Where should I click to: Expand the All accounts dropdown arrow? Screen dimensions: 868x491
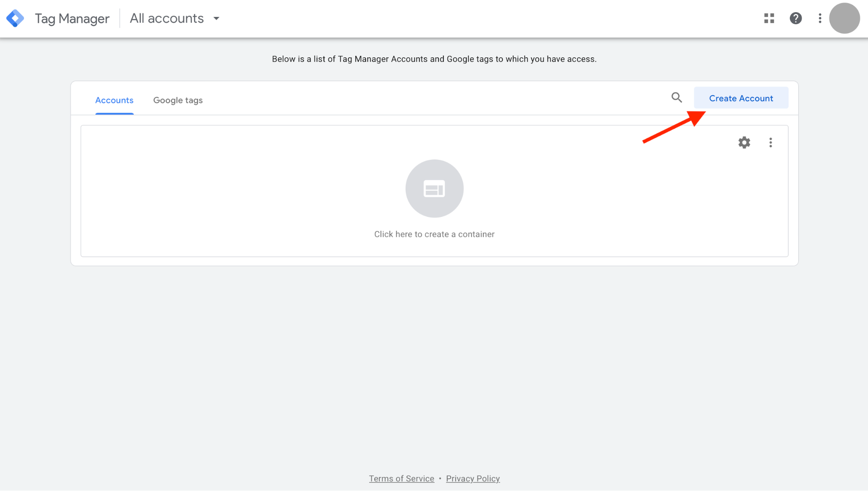[x=216, y=18]
